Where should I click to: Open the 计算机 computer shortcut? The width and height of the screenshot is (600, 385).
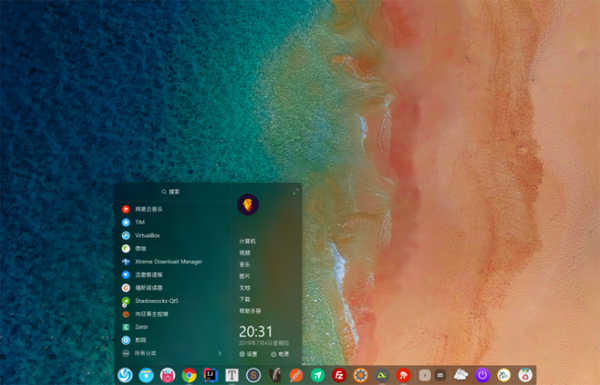coord(247,241)
